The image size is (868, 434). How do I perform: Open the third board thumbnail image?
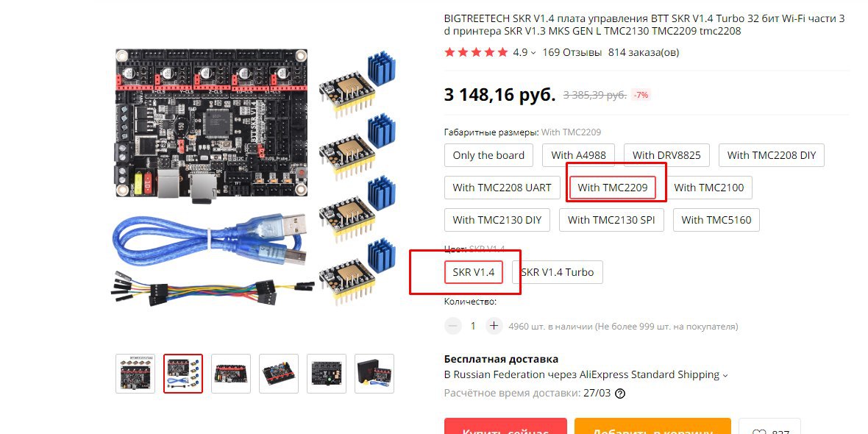pyautogui.click(x=231, y=374)
